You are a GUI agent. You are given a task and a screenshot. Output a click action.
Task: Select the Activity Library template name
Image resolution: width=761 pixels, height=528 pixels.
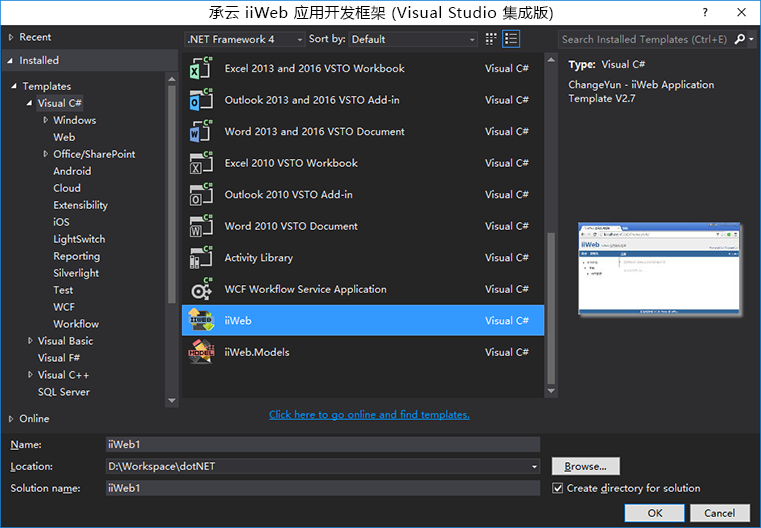(x=259, y=257)
